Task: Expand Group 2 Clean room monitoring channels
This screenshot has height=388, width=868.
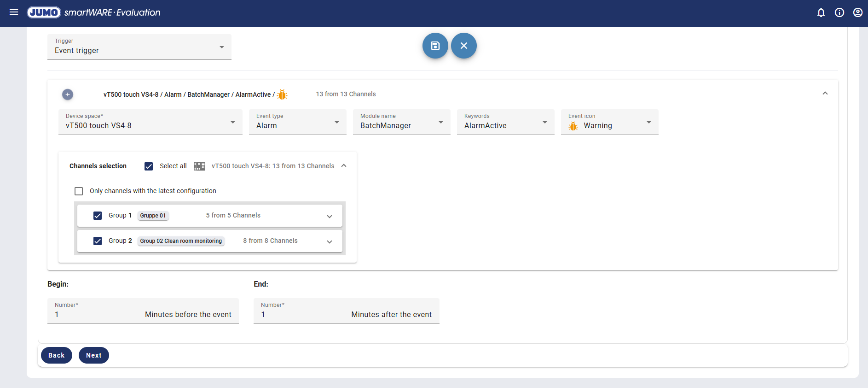Action: coord(329,241)
